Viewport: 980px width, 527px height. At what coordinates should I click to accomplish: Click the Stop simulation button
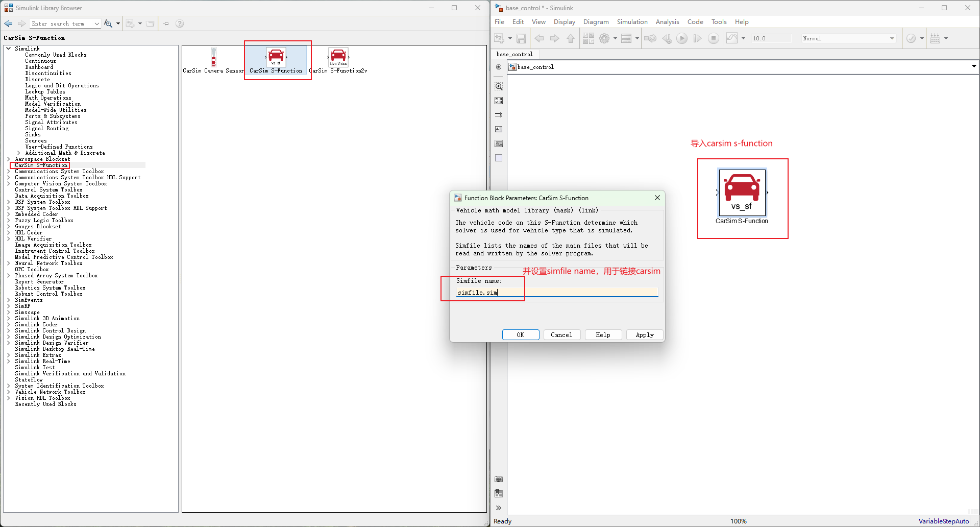[714, 38]
